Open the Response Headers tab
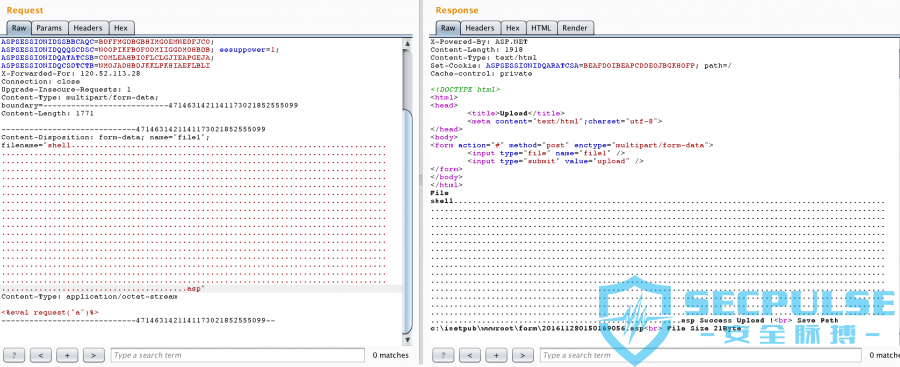The width and height of the screenshot is (900, 367). 480,28
